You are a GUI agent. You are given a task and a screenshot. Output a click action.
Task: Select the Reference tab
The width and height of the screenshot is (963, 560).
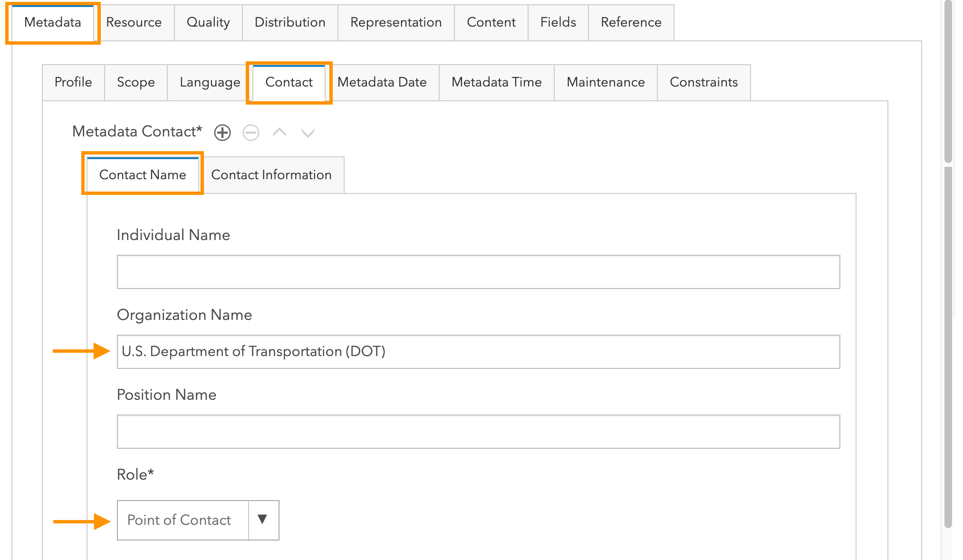click(631, 22)
